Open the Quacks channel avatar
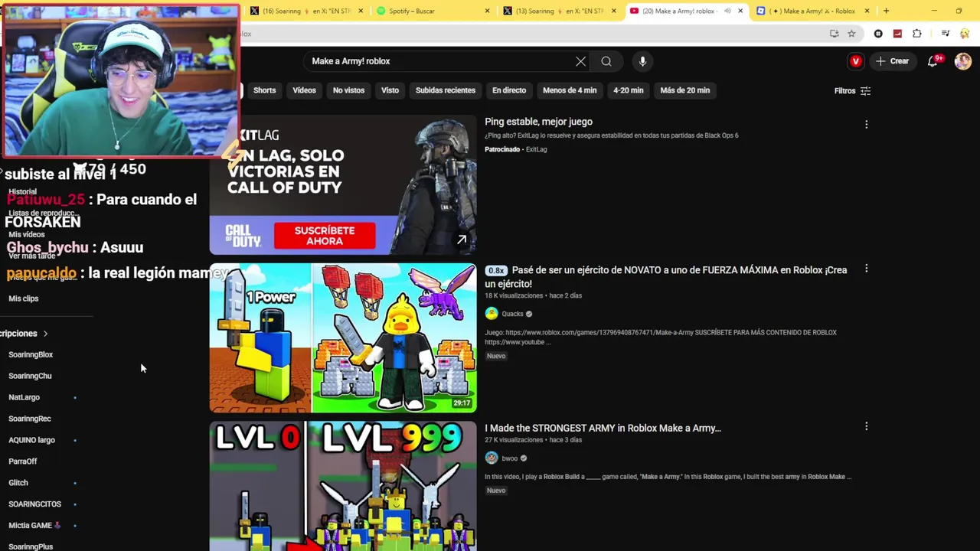The image size is (980, 551). click(492, 314)
